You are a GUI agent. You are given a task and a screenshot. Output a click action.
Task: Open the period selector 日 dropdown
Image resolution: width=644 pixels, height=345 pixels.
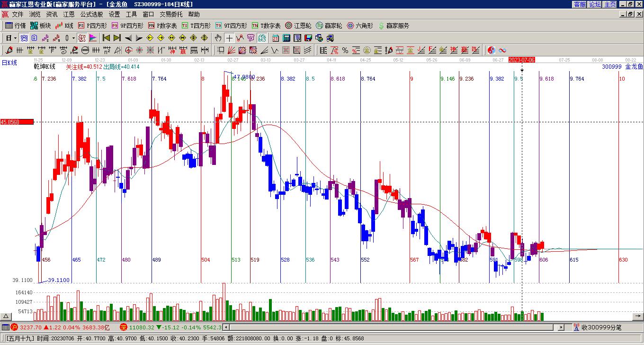point(11,38)
